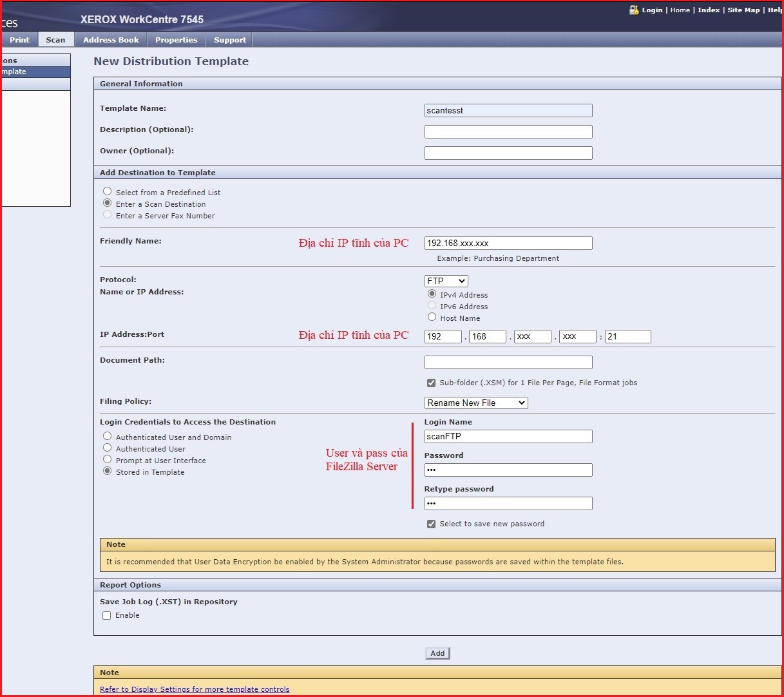Click the Add button
This screenshot has height=697, width=784.
coord(438,653)
